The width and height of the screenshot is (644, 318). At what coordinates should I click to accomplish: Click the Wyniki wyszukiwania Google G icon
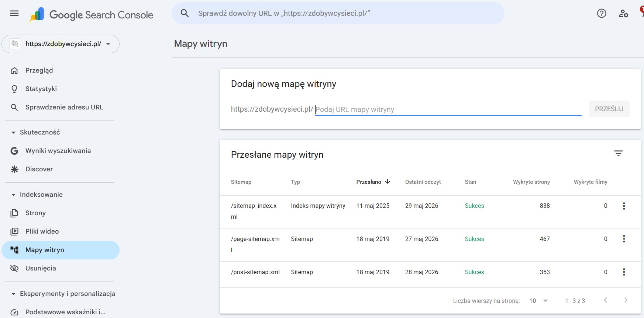[x=14, y=151]
